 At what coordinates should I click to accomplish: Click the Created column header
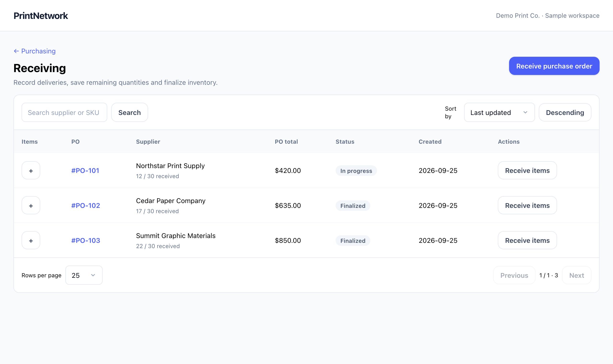coord(430,142)
